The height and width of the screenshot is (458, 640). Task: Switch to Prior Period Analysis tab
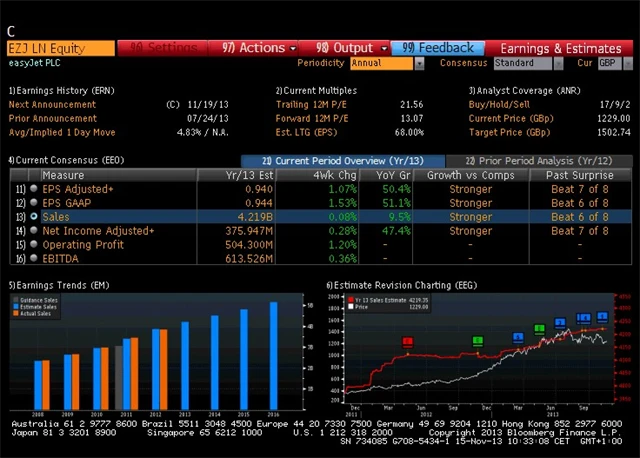pyautogui.click(x=540, y=160)
